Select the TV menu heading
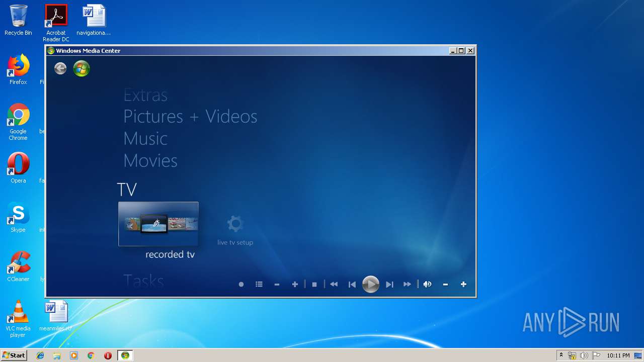The width and height of the screenshot is (644, 362). click(127, 190)
